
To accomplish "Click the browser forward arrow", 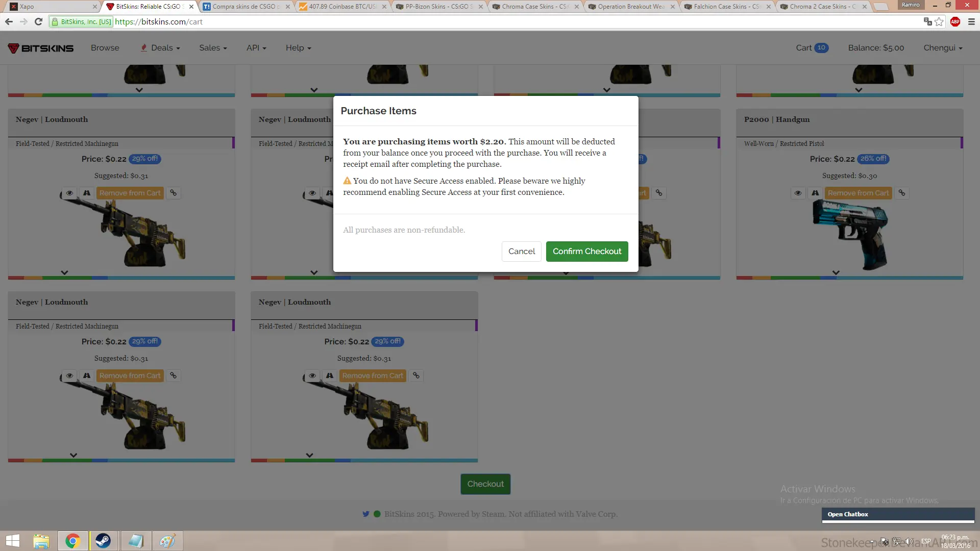I will 23,21.
